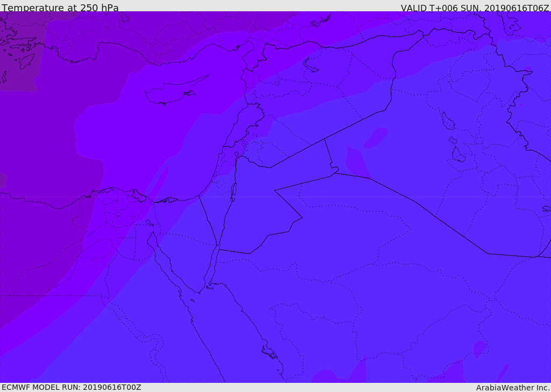
Task: Click the 'ECMWF MODEL RUN: 20190616T00Z' text
Action: tap(72, 388)
